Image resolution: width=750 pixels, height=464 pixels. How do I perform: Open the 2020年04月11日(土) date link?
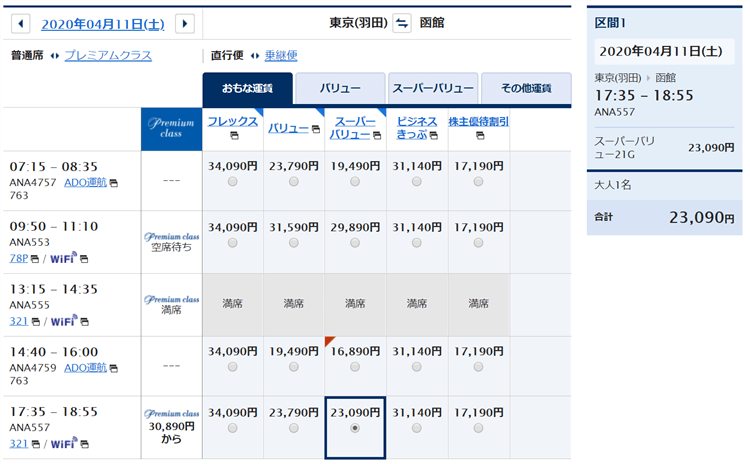click(103, 24)
